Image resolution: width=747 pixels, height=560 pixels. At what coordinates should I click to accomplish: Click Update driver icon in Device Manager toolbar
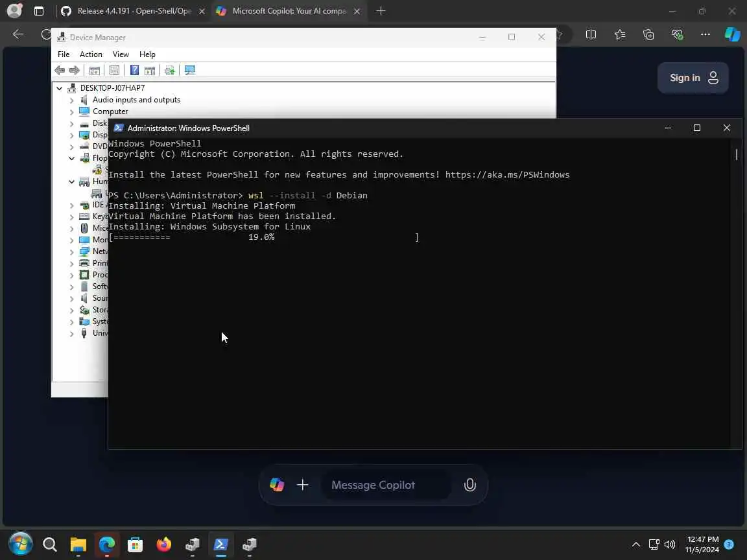coord(170,71)
